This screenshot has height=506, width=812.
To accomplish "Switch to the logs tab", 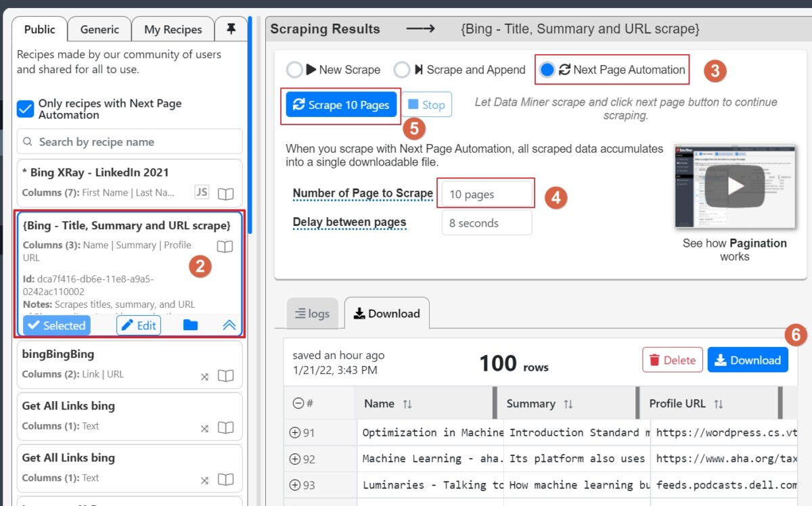I will [313, 314].
